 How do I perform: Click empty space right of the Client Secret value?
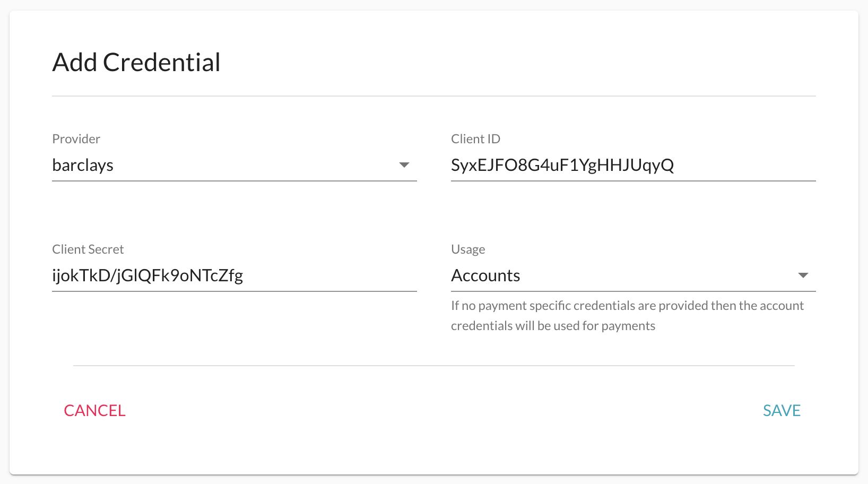[x=330, y=275]
